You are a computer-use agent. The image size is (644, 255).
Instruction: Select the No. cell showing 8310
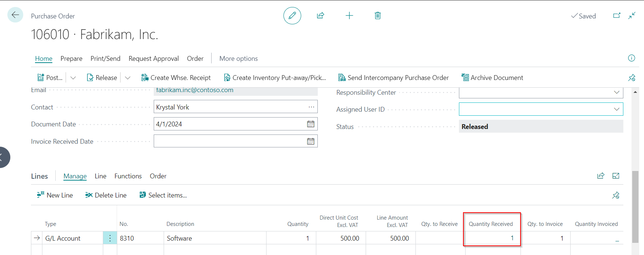(140, 238)
